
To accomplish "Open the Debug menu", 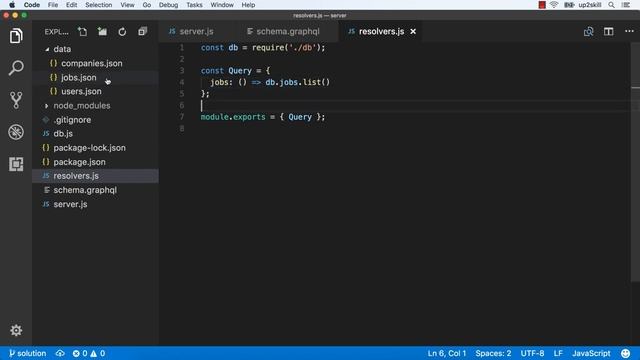I will [x=168, y=5].
